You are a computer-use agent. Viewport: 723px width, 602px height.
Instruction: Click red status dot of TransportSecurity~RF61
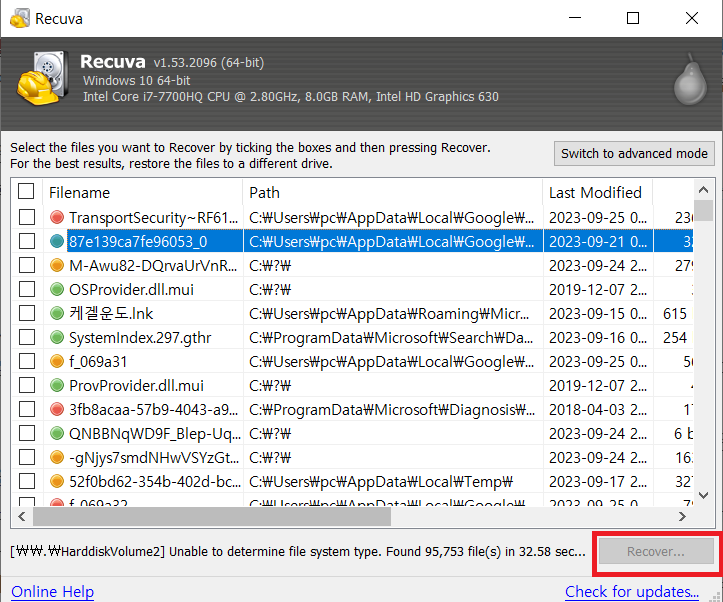pyautogui.click(x=57, y=217)
